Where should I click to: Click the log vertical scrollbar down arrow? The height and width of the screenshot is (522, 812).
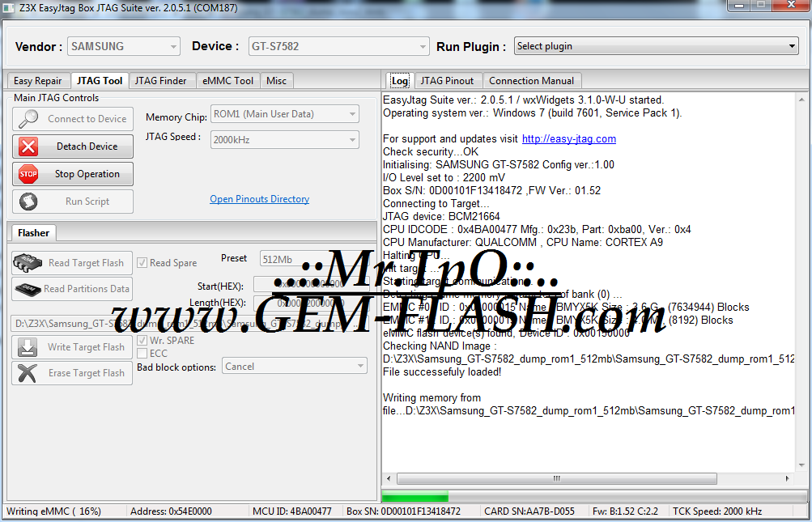point(801,465)
